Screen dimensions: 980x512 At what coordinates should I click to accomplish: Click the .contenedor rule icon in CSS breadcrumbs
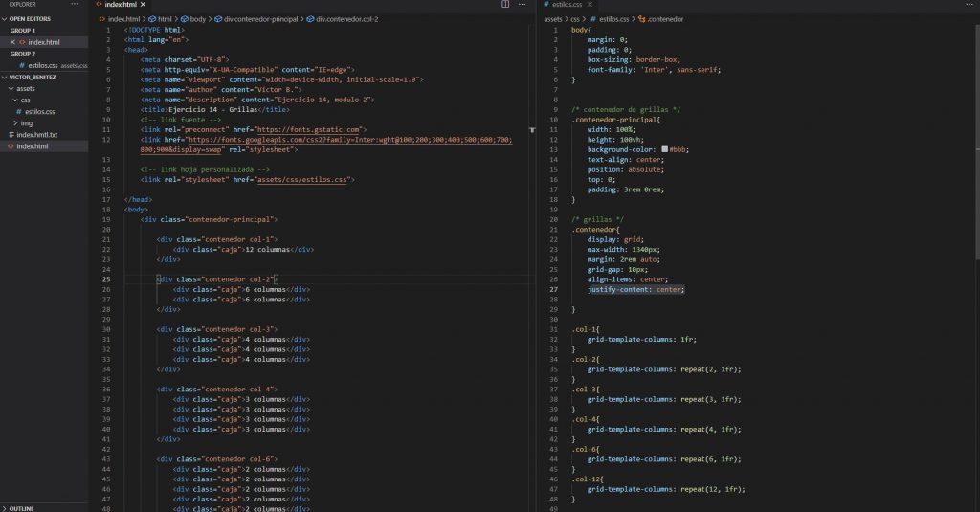(x=641, y=19)
